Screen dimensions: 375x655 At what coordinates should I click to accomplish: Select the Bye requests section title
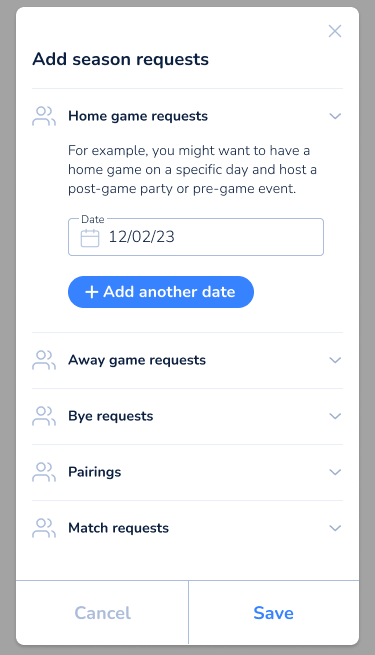[111, 416]
